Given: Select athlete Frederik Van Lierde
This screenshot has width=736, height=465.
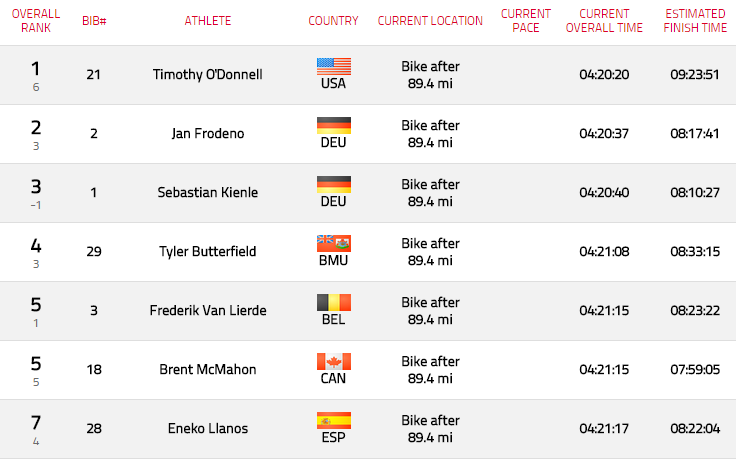Looking at the screenshot, I should 207,311.
